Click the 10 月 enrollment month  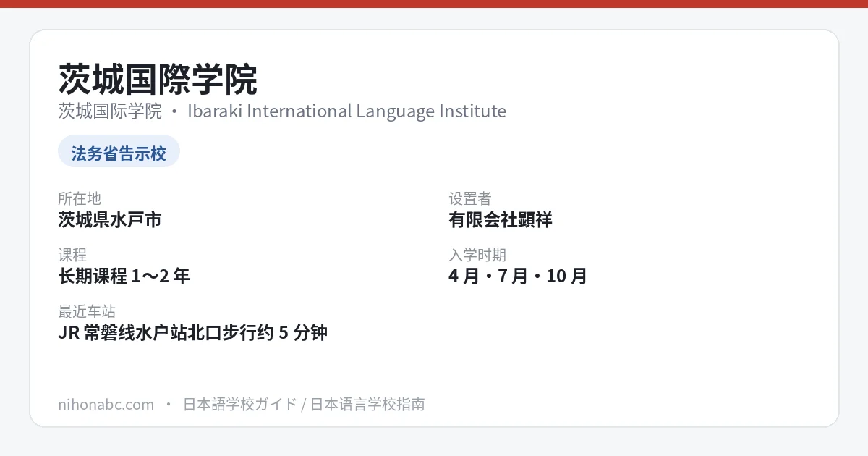[x=567, y=276]
